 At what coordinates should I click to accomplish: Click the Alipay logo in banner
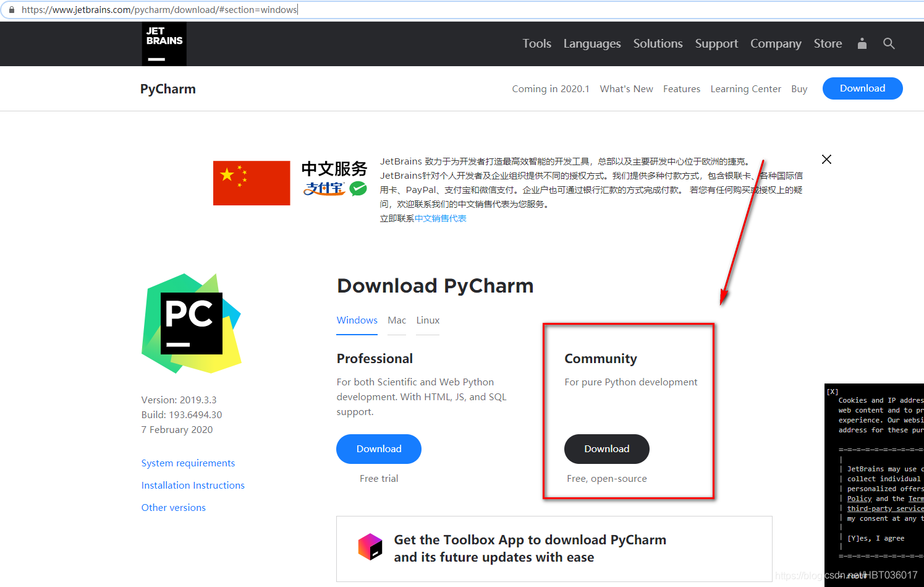tap(324, 188)
